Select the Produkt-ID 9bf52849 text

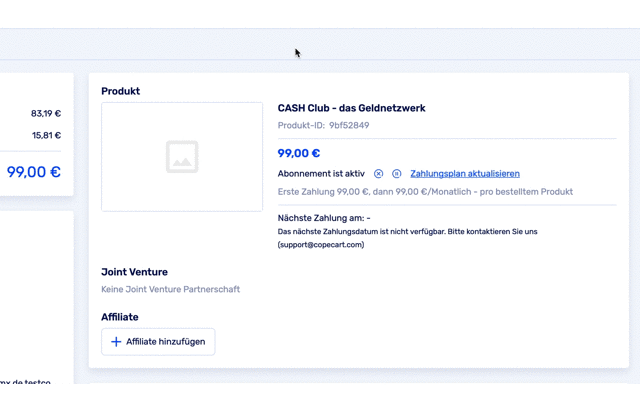(x=323, y=126)
